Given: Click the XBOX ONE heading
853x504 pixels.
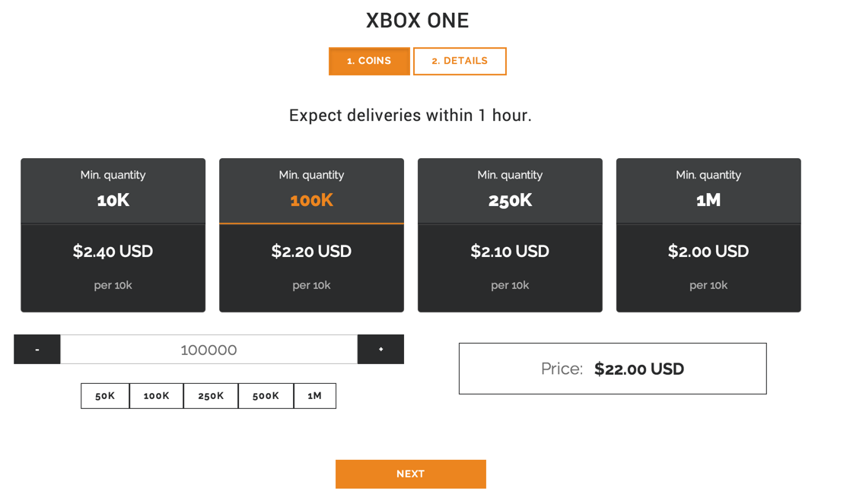Looking at the screenshot, I should [x=417, y=21].
